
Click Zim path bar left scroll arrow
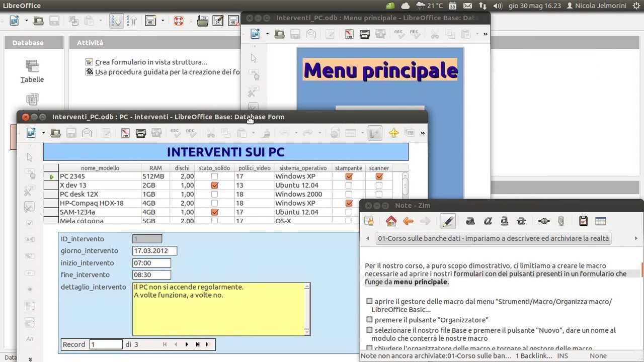point(368,238)
